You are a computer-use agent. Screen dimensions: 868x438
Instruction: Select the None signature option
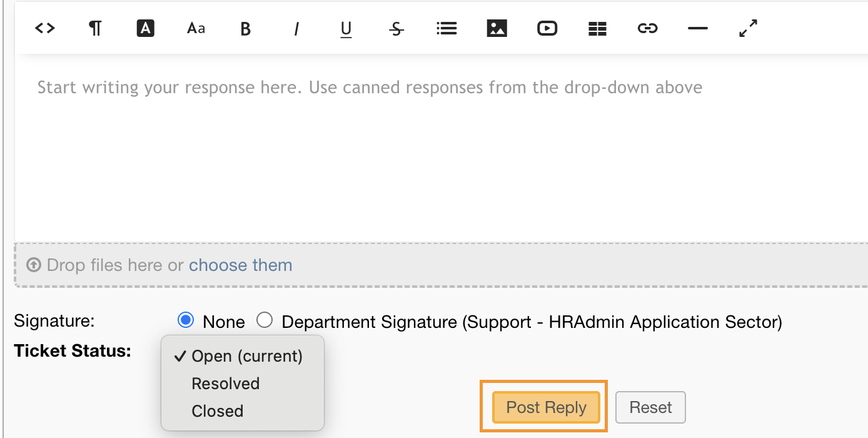(x=186, y=320)
